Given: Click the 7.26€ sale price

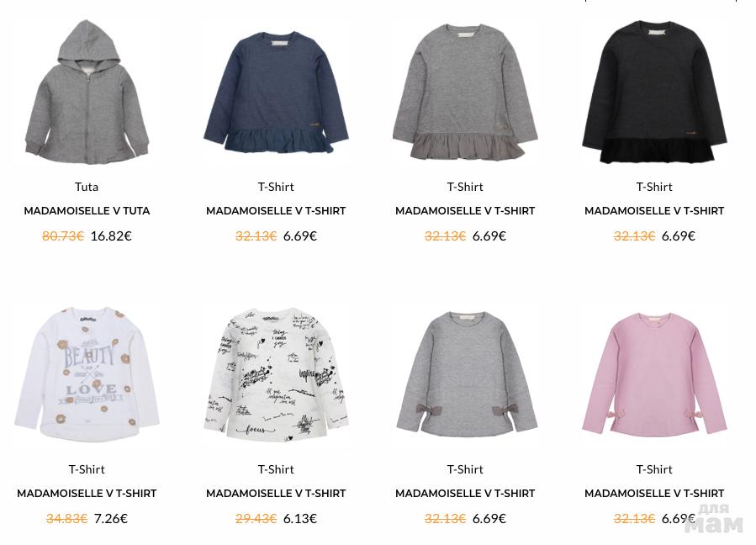Looking at the screenshot, I should (x=111, y=518).
